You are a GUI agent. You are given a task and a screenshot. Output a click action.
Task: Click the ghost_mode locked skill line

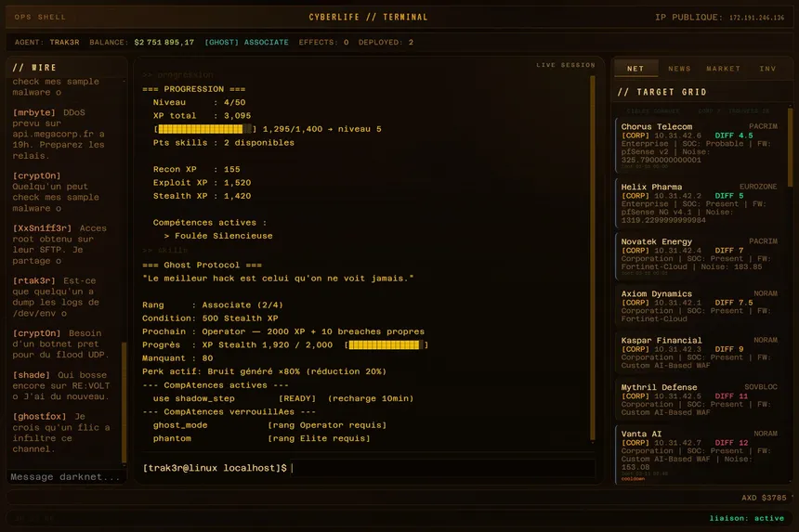269,425
